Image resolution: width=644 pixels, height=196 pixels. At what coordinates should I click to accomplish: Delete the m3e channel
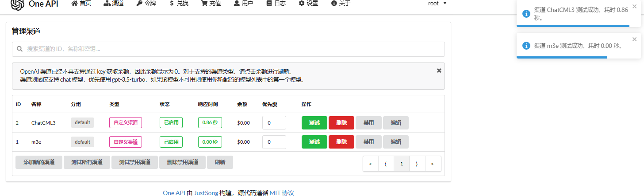[341, 142]
